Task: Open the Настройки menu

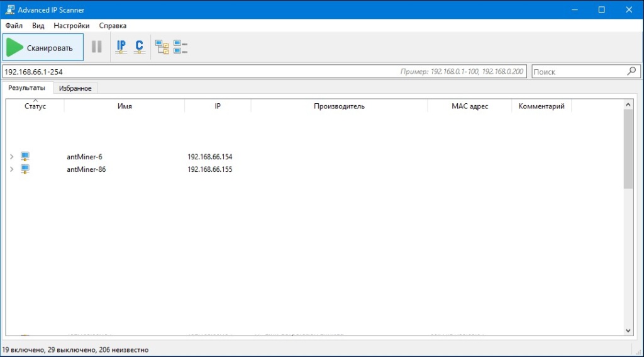Action: (72, 25)
